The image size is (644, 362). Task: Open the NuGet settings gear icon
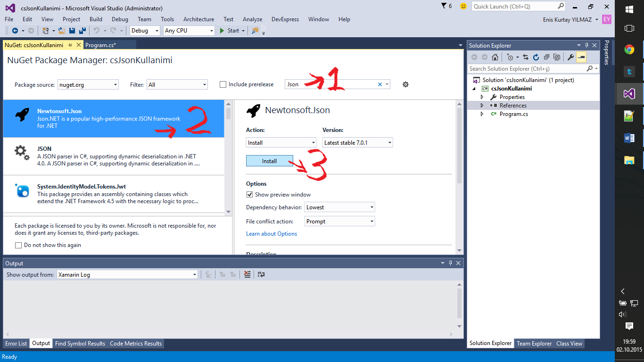click(x=405, y=84)
